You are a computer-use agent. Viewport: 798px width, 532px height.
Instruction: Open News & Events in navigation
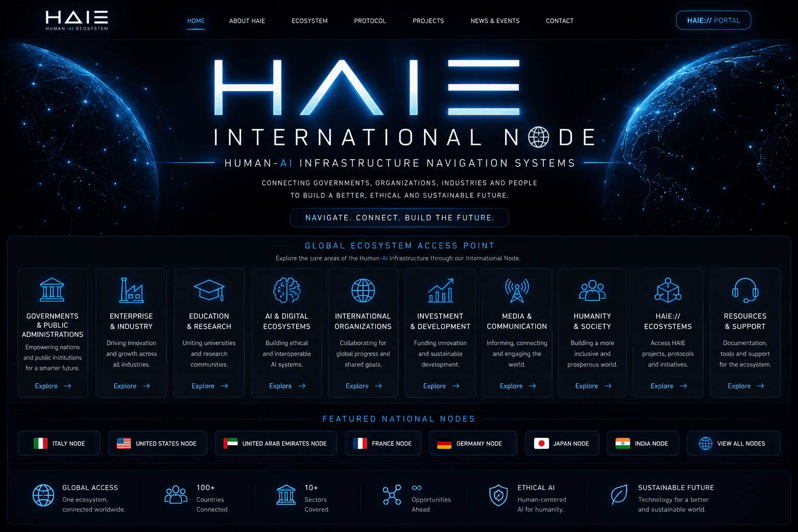495,21
